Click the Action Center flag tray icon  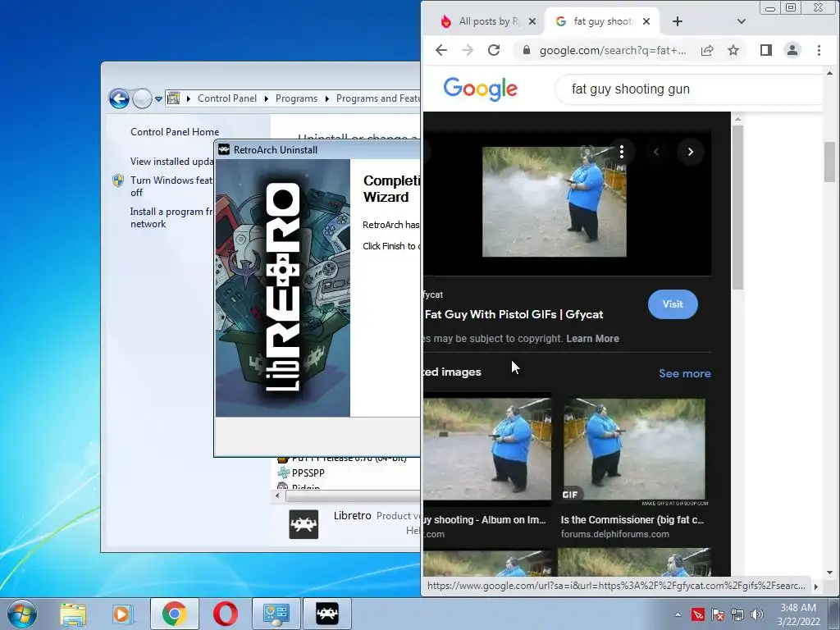coord(718,614)
